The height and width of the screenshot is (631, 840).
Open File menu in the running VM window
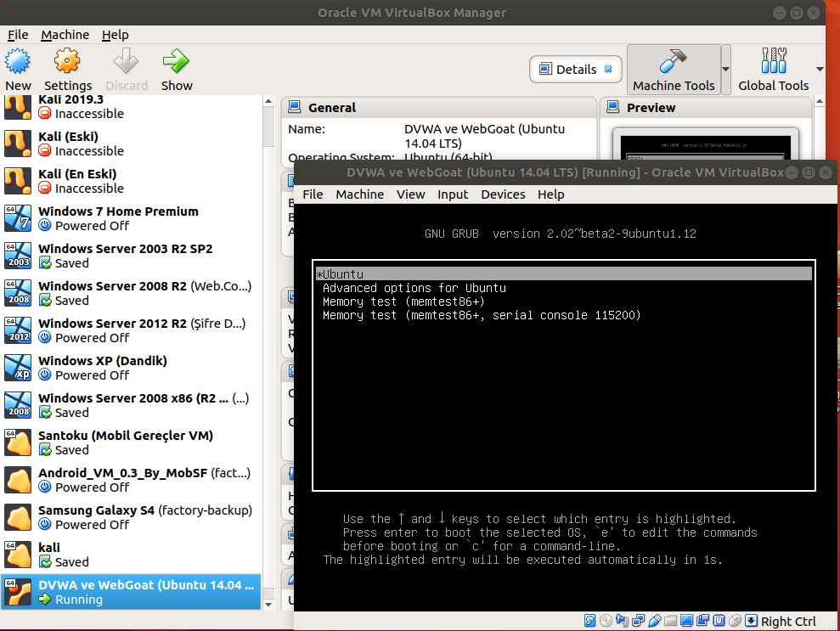tap(313, 194)
